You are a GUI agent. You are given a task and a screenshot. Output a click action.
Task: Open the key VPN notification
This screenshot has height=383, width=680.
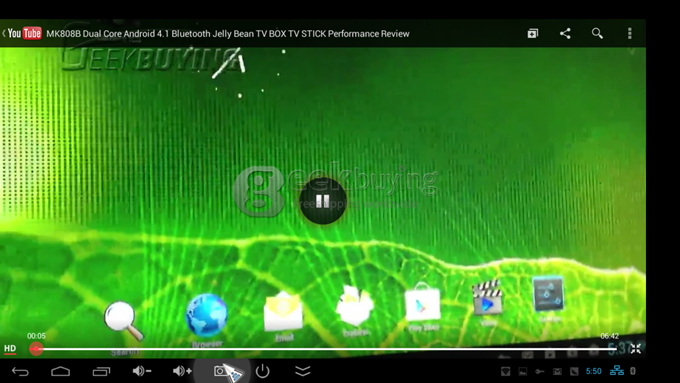[x=540, y=371]
